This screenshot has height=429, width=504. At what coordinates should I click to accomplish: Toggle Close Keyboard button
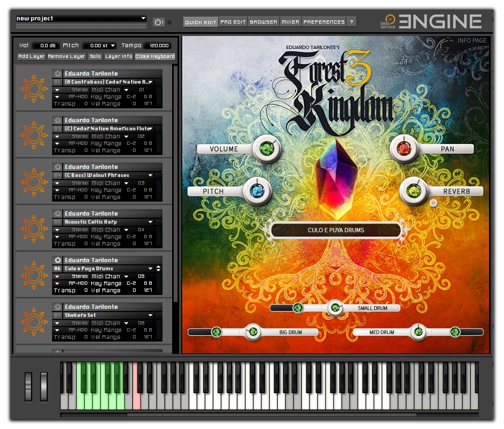[x=155, y=56]
